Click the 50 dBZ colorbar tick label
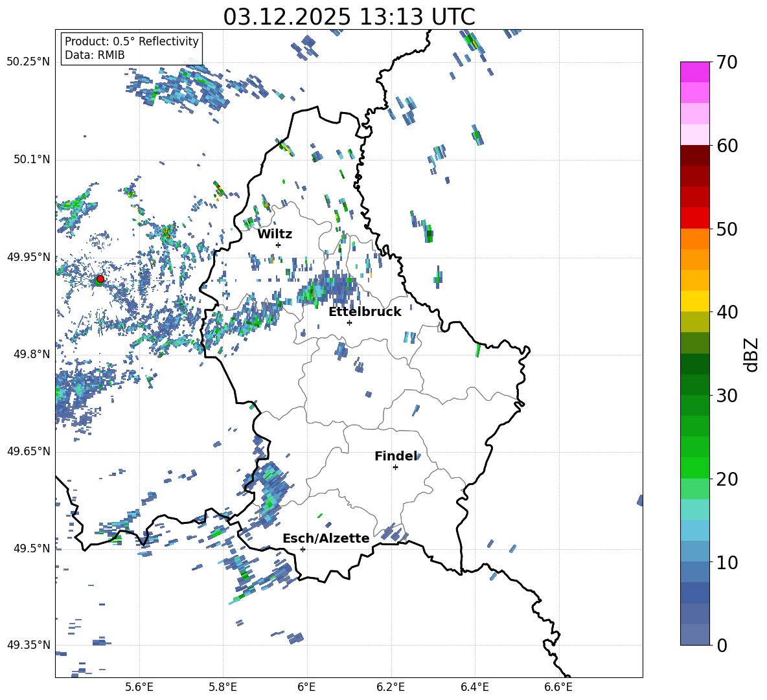The image size is (767, 700). 727,229
